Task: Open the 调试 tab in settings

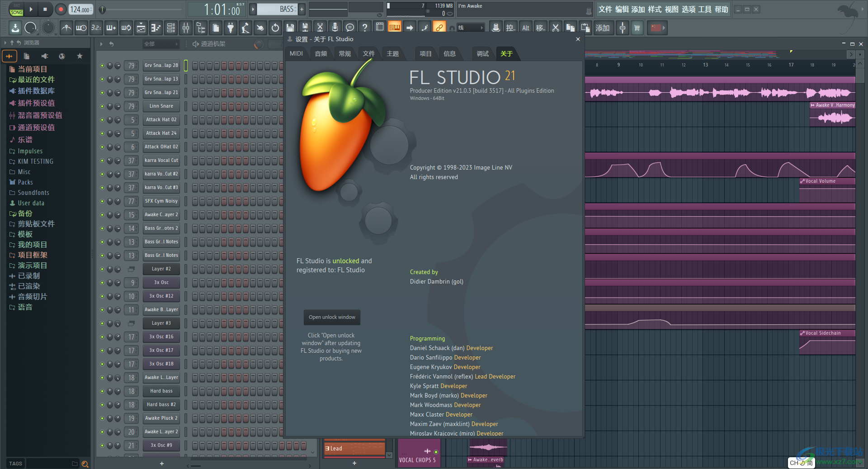Action: (482, 54)
